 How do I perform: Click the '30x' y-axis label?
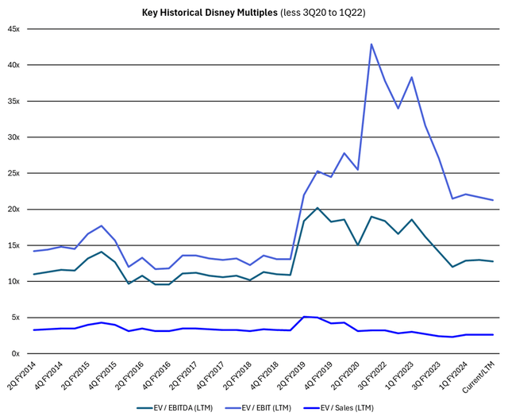(13, 137)
